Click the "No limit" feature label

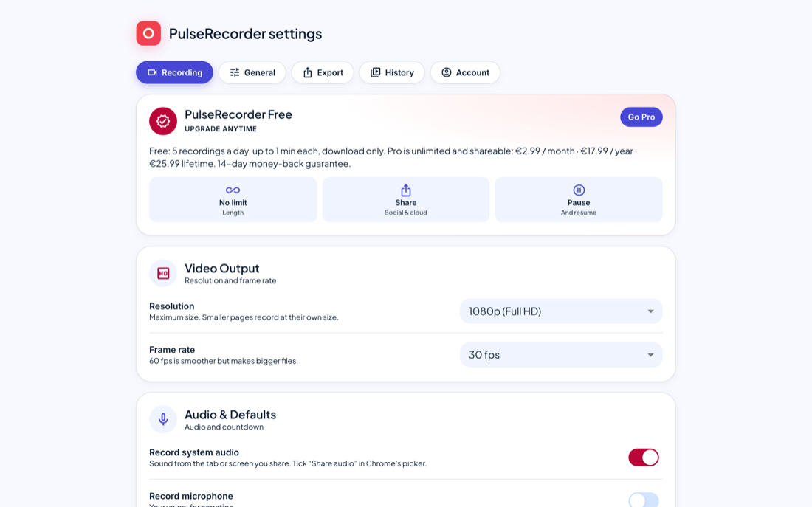pos(233,202)
